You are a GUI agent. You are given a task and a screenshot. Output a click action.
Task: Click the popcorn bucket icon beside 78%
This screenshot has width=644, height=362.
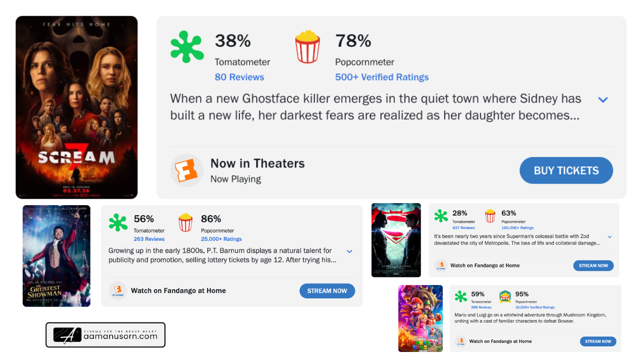(307, 47)
